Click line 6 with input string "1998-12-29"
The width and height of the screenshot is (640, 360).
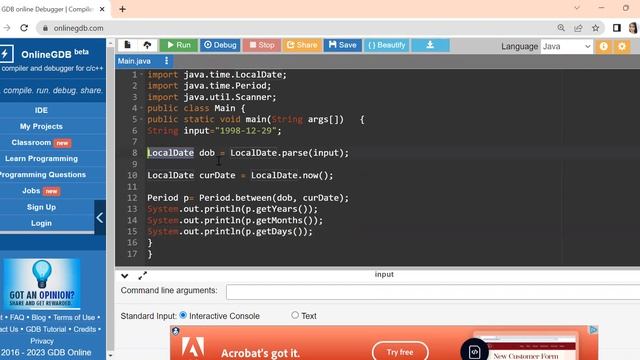[214, 131]
